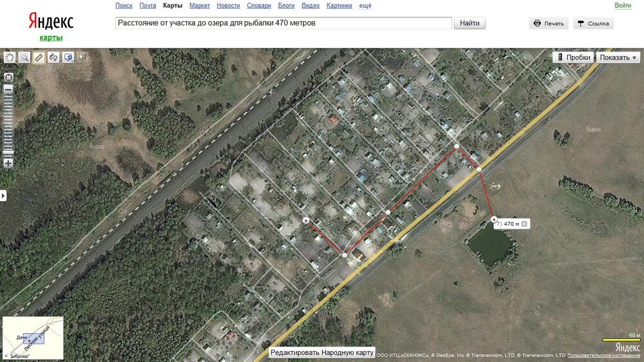Viewport: 644px width, 362px height.
Task: Activate the map info cursor tool
Action: (x=82, y=57)
